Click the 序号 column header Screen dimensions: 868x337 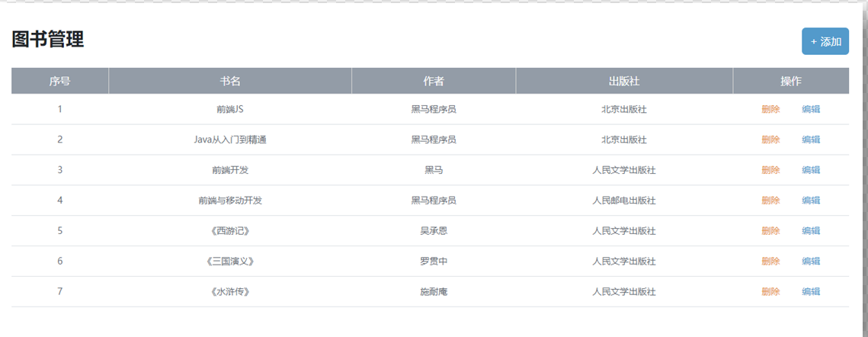click(60, 81)
